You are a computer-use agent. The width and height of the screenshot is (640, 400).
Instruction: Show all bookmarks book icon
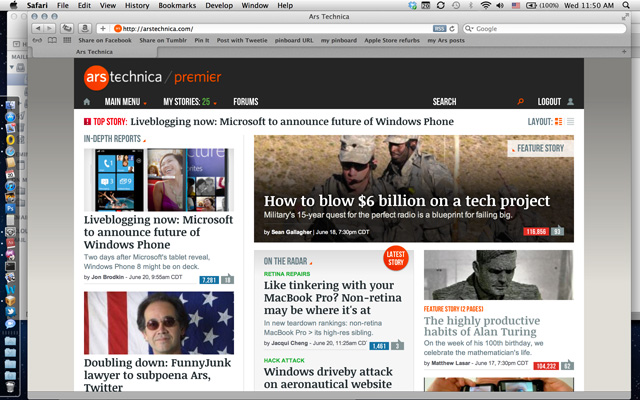point(52,40)
